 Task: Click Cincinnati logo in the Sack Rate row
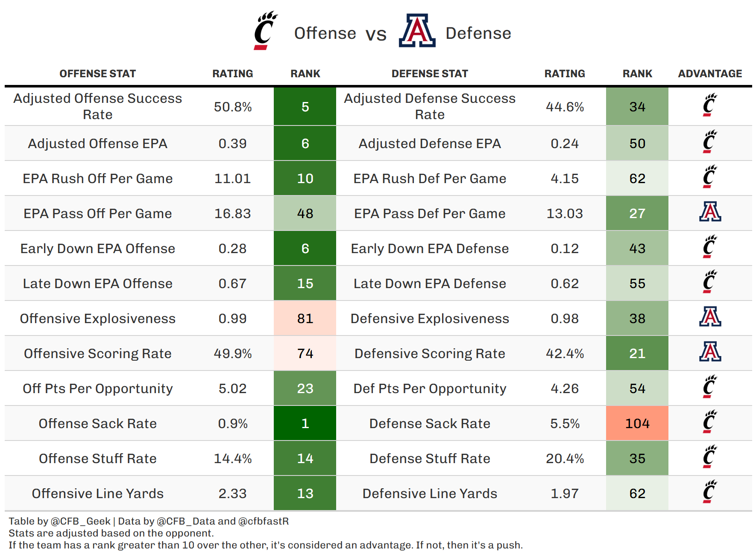[710, 422]
